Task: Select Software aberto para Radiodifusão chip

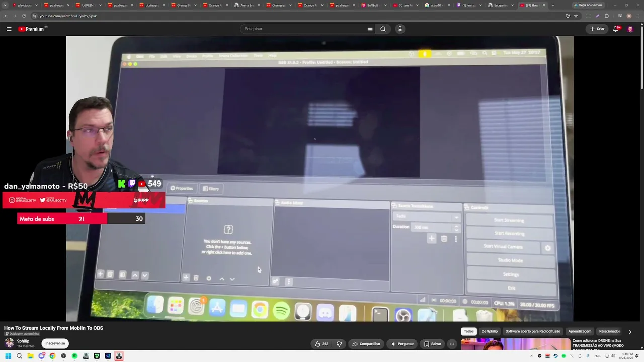Action: tap(533, 331)
